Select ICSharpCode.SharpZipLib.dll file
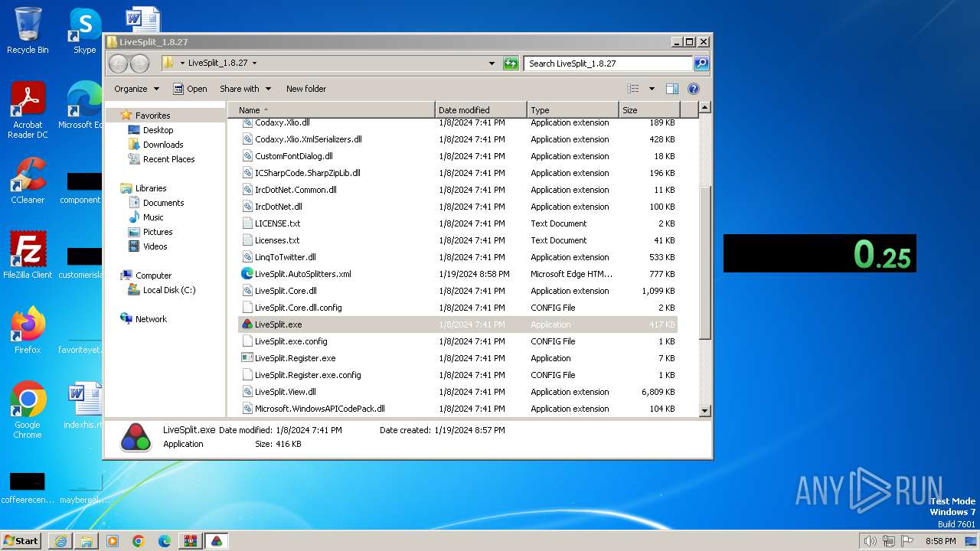The width and height of the screenshot is (980, 551). click(457, 173)
